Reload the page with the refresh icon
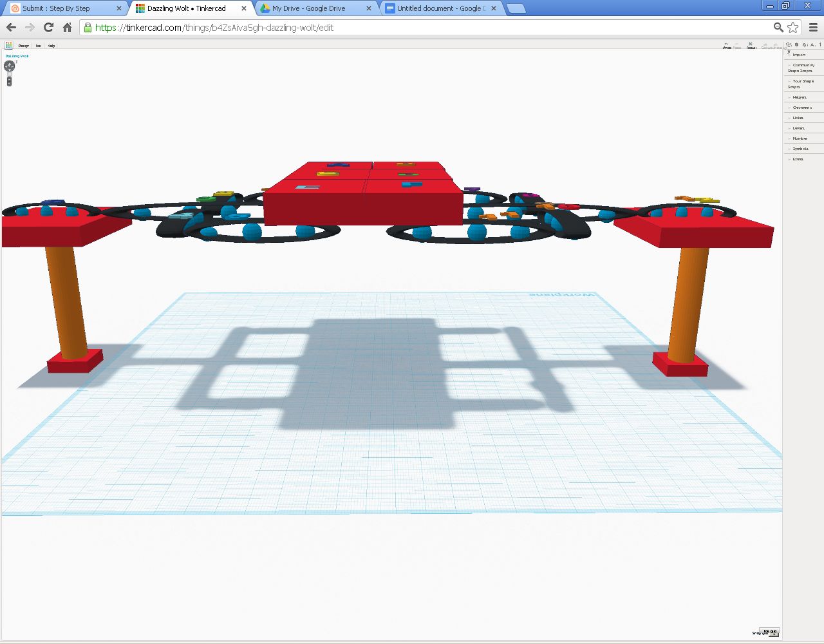Viewport: 824px width, 644px height. [48, 27]
